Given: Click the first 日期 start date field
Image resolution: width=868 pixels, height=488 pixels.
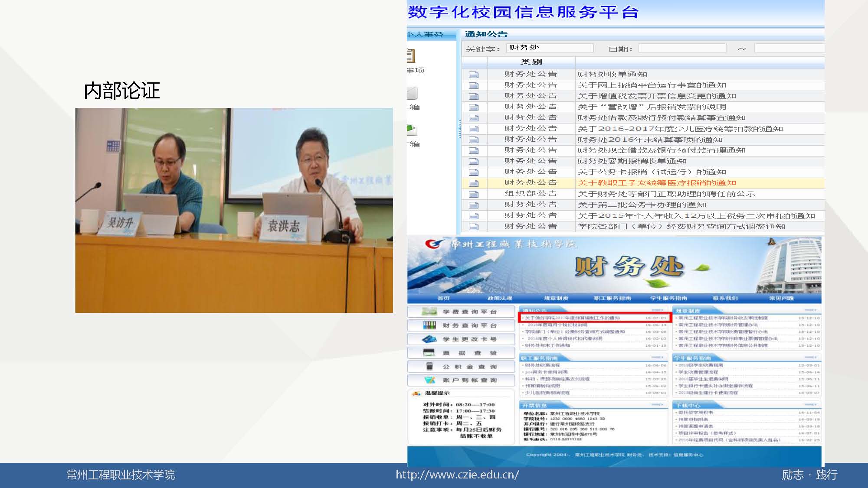Looking at the screenshot, I should click(682, 49).
